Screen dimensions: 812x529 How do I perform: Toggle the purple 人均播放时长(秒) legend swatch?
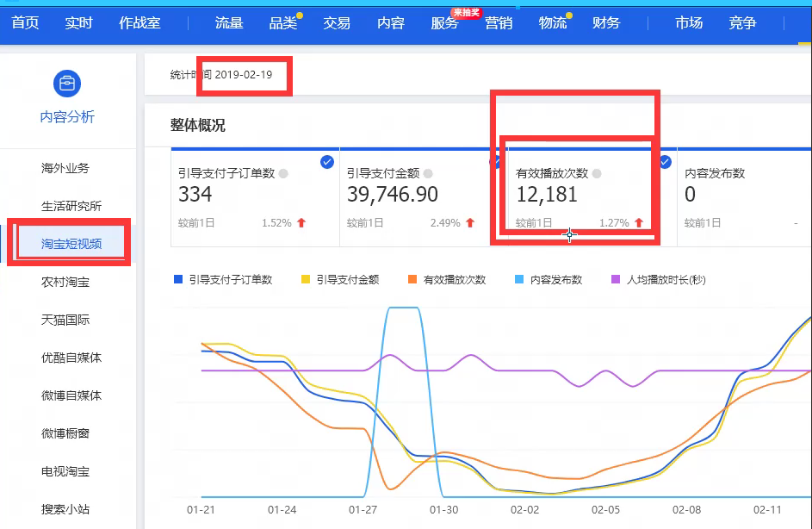click(616, 279)
